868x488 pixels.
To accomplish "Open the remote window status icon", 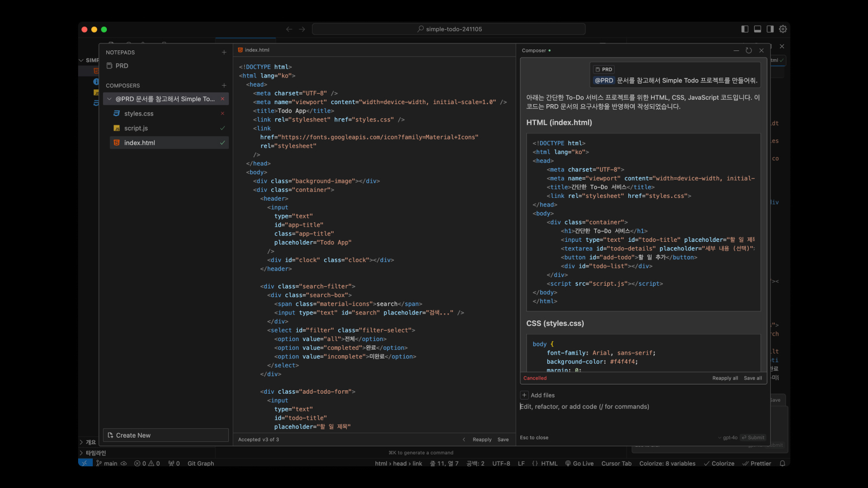I will [85, 464].
